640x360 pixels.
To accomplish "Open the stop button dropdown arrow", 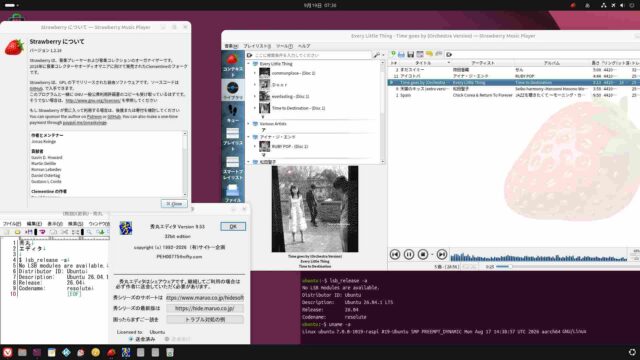I will (432, 255).
